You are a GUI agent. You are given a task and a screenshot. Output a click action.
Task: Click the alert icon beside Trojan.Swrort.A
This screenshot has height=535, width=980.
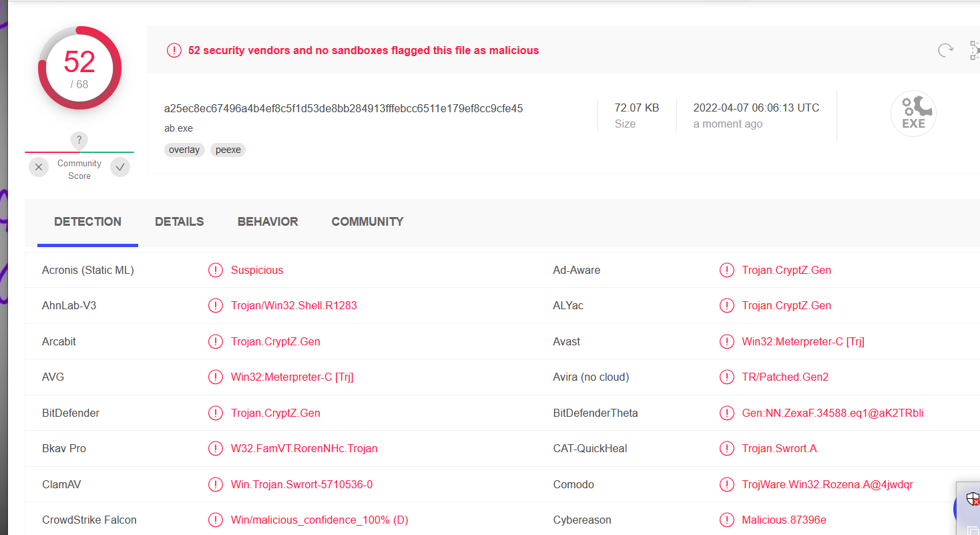click(x=727, y=448)
